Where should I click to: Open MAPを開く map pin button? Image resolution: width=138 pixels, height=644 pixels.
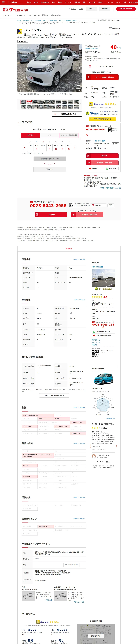(94, 169)
